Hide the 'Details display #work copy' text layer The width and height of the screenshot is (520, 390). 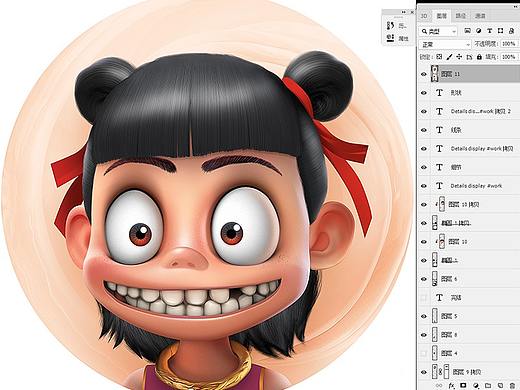tap(424, 149)
